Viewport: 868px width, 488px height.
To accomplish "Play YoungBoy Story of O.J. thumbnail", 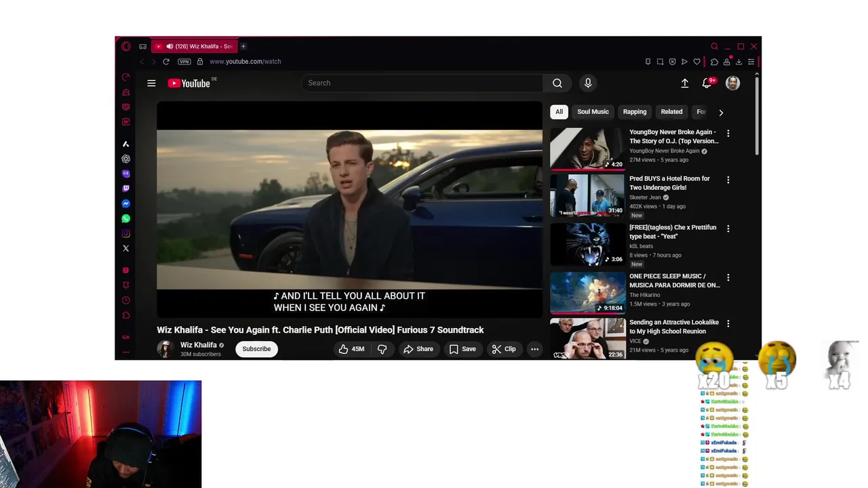I will pyautogui.click(x=587, y=148).
